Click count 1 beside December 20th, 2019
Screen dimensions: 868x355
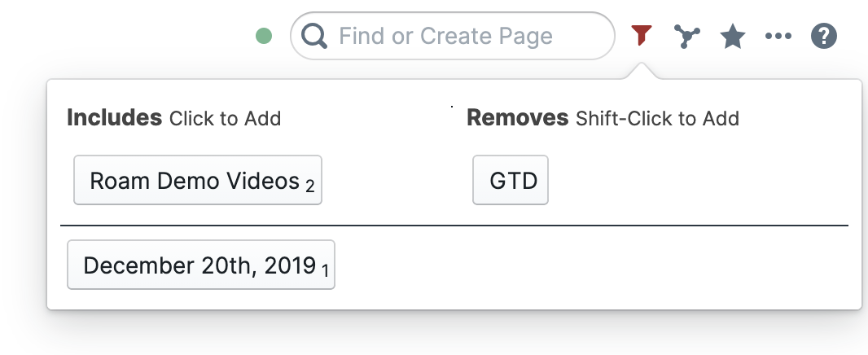click(326, 271)
